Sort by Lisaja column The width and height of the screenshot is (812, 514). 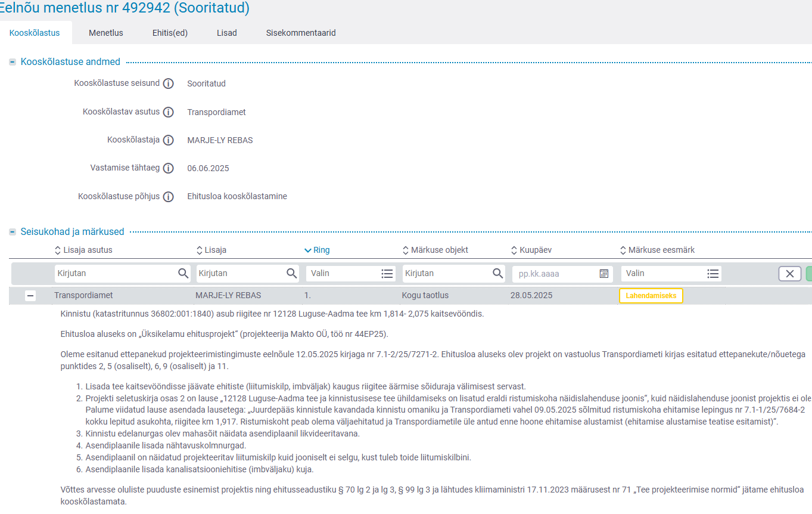tap(211, 250)
